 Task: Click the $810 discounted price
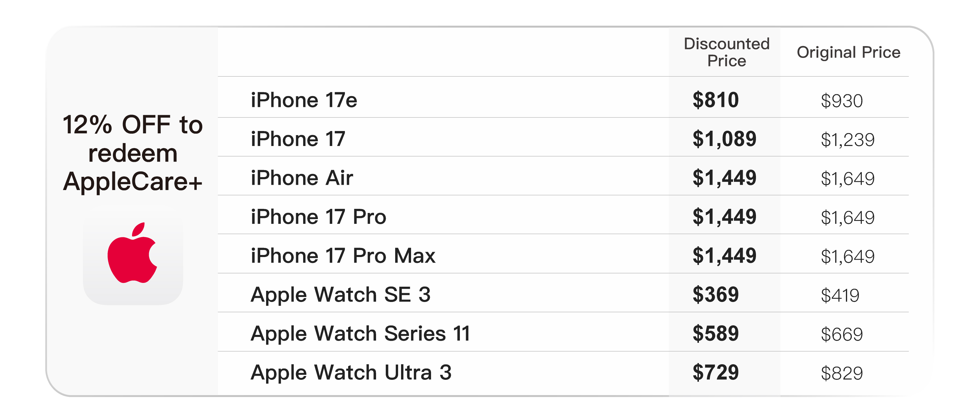click(716, 100)
